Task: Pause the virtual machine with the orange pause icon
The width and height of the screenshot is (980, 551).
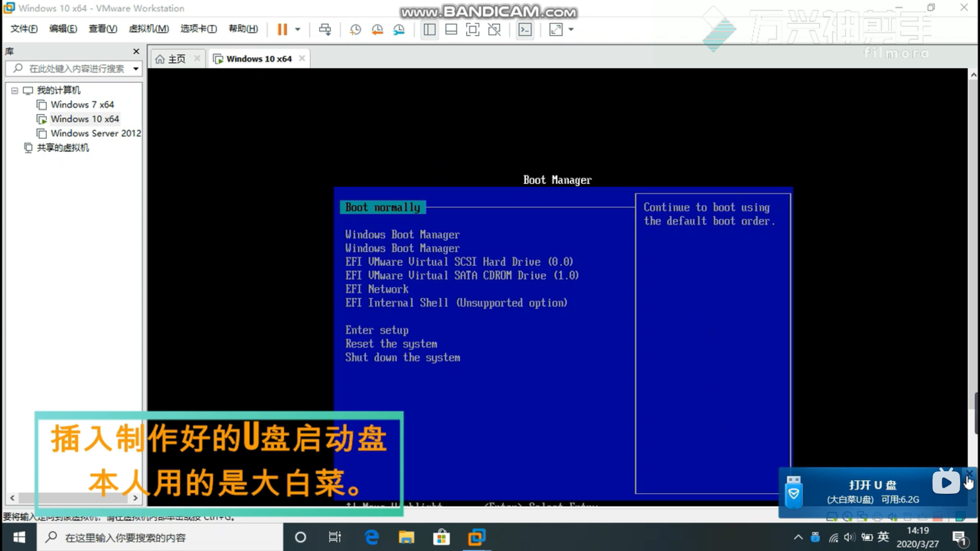Action: [x=282, y=30]
